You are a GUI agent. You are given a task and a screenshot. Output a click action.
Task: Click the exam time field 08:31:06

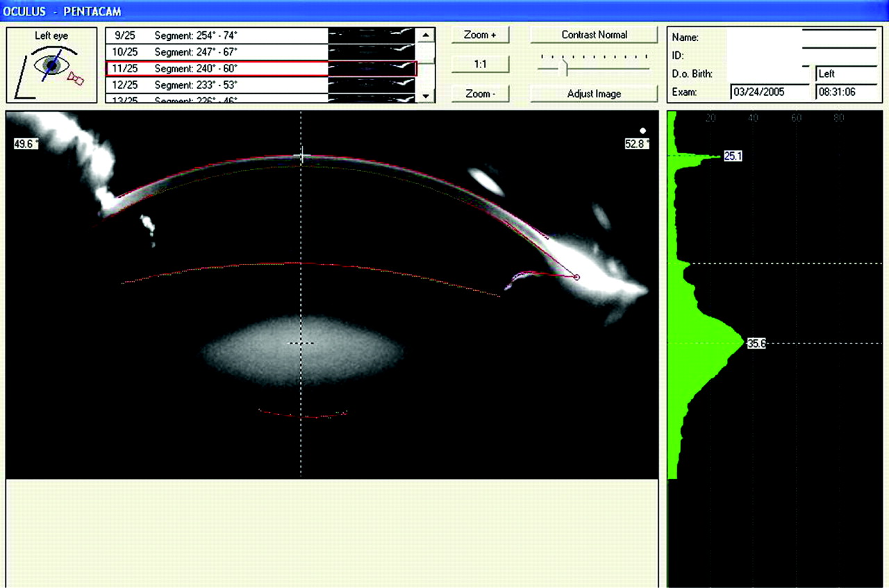tap(846, 92)
